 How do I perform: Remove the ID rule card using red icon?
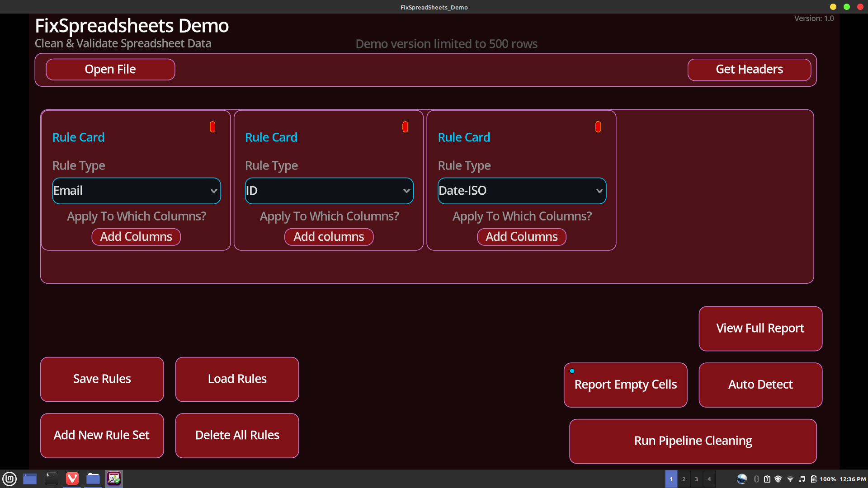point(405,127)
